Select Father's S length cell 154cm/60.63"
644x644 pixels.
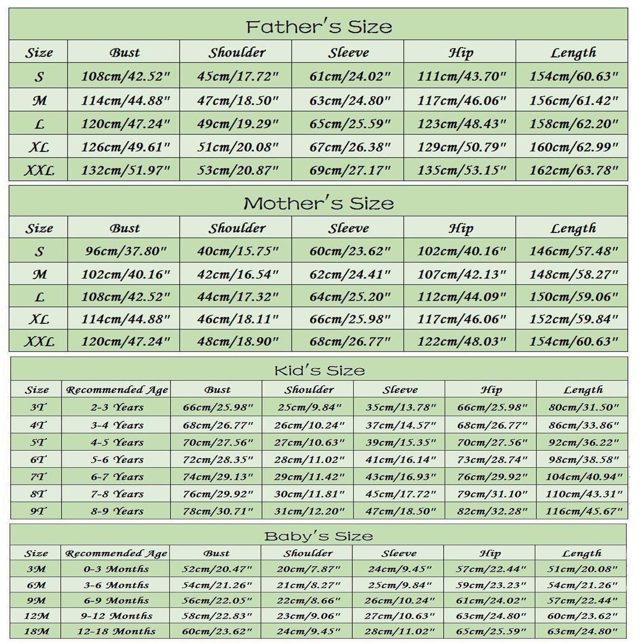tap(573, 76)
